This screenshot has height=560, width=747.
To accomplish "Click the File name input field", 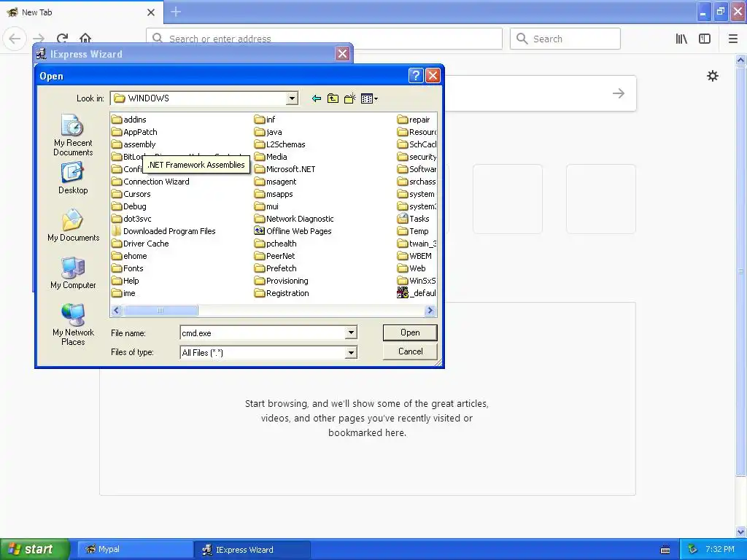I will pos(263,332).
